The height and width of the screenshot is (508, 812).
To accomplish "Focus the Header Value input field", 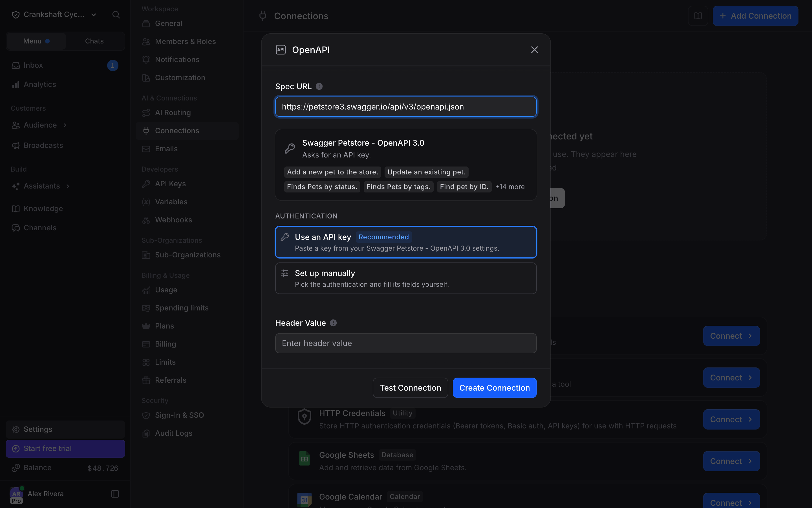I will pyautogui.click(x=406, y=343).
